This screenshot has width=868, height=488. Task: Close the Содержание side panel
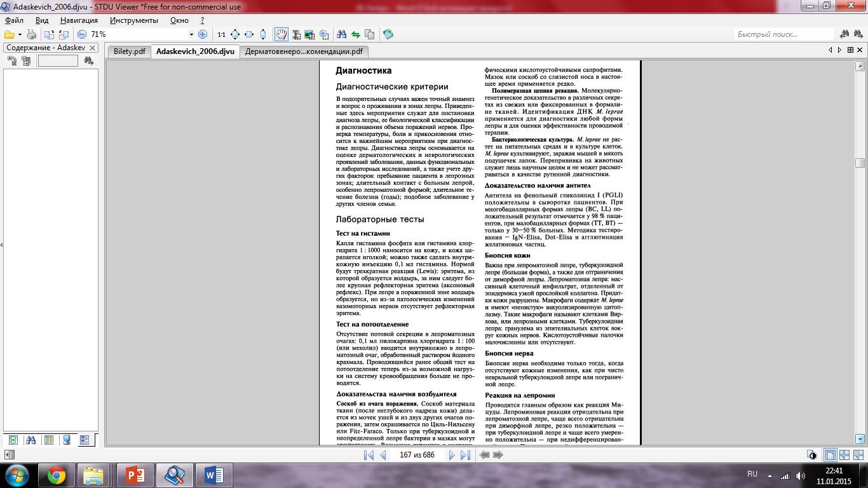click(92, 48)
